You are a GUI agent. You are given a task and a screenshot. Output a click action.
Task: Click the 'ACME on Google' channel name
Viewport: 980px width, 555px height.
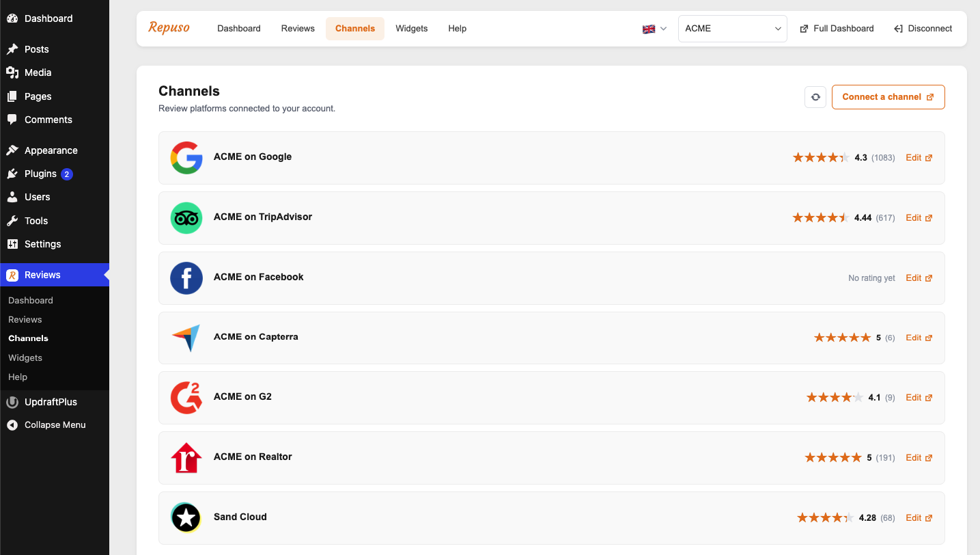(x=253, y=157)
